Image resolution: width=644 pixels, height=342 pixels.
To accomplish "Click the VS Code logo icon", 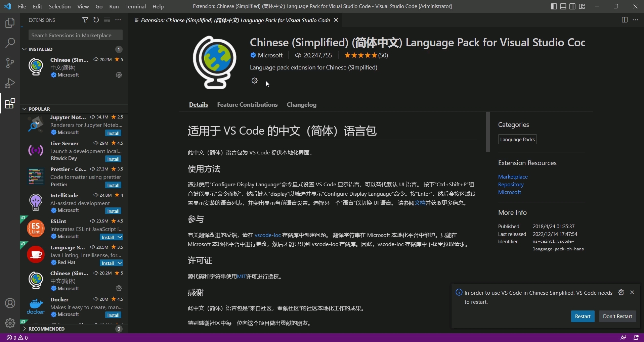I will pos(7,6).
